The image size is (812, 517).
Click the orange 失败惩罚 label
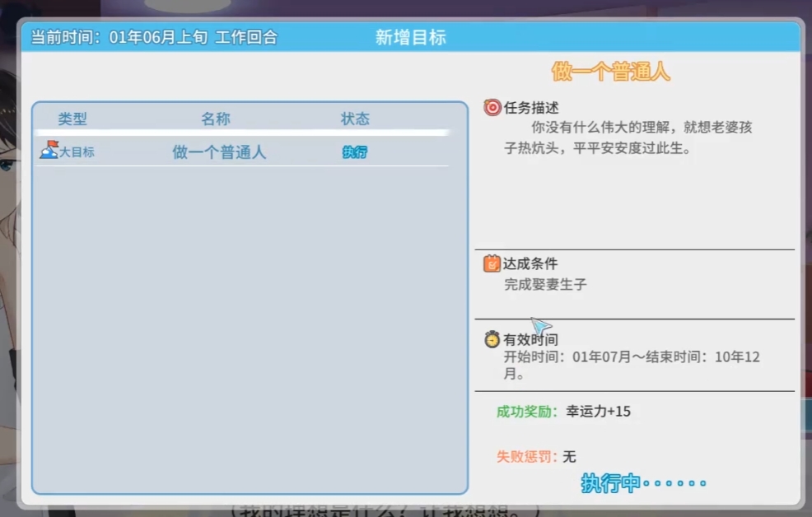tap(527, 456)
